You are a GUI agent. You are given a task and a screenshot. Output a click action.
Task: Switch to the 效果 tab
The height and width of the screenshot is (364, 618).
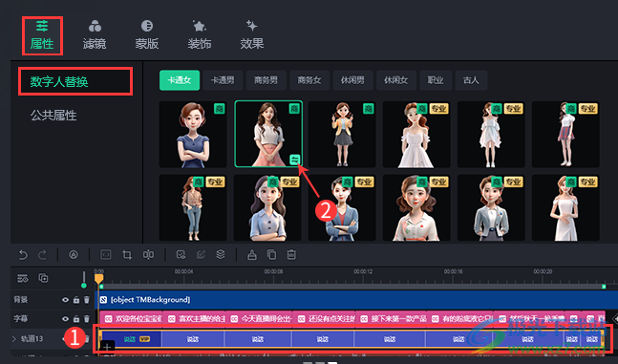(x=252, y=35)
